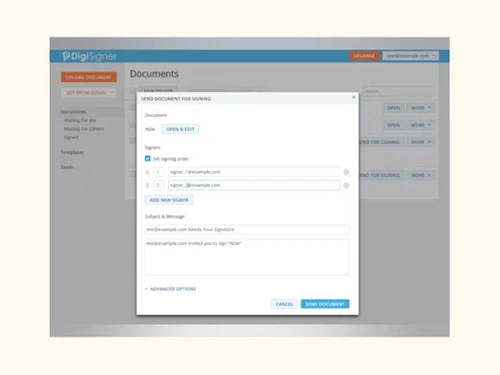Expand Advanced Options section
The height and width of the screenshot is (375, 500).
[x=171, y=289]
